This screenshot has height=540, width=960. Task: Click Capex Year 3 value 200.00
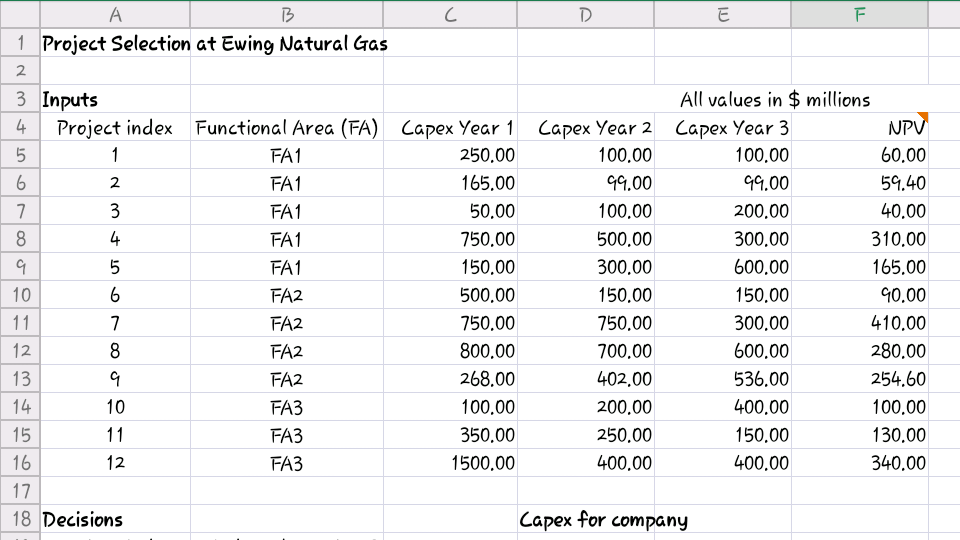tap(722, 211)
